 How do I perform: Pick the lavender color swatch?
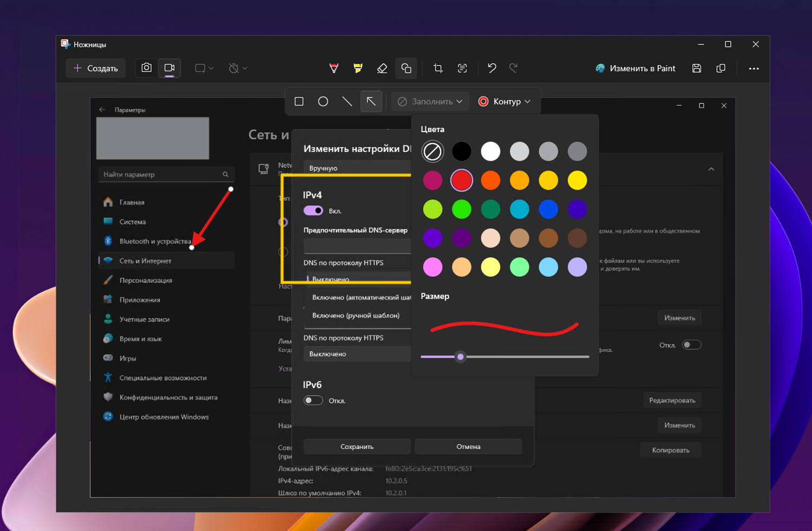578,267
